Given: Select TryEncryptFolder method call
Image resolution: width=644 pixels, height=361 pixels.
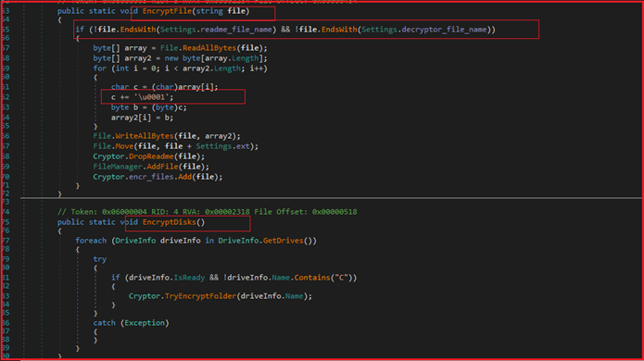Looking at the screenshot, I should [200, 296].
